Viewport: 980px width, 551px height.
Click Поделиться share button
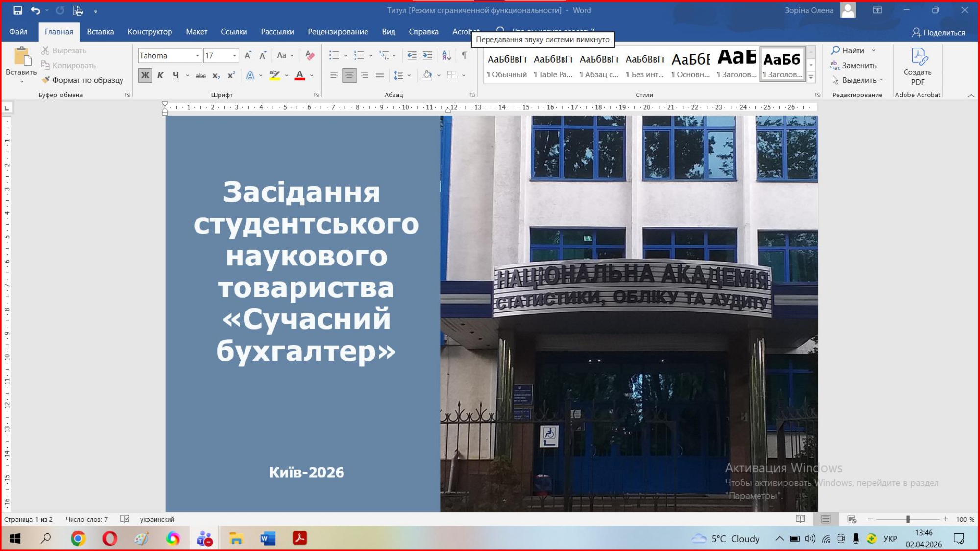pos(938,33)
